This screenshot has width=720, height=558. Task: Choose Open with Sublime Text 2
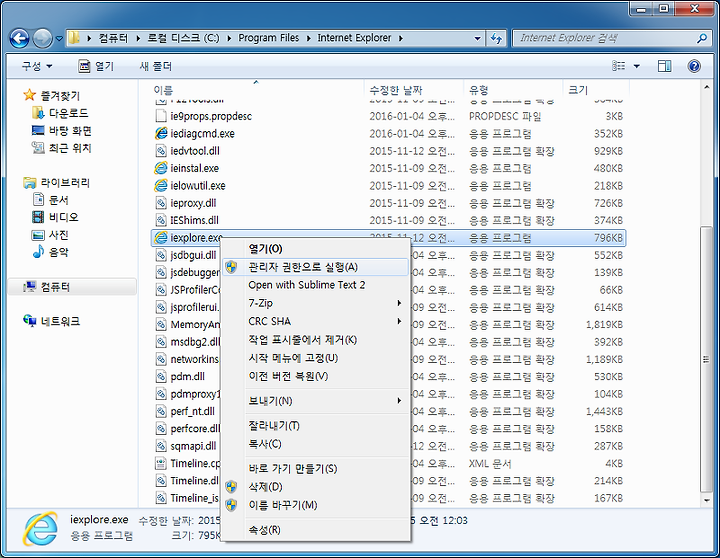tap(315, 285)
